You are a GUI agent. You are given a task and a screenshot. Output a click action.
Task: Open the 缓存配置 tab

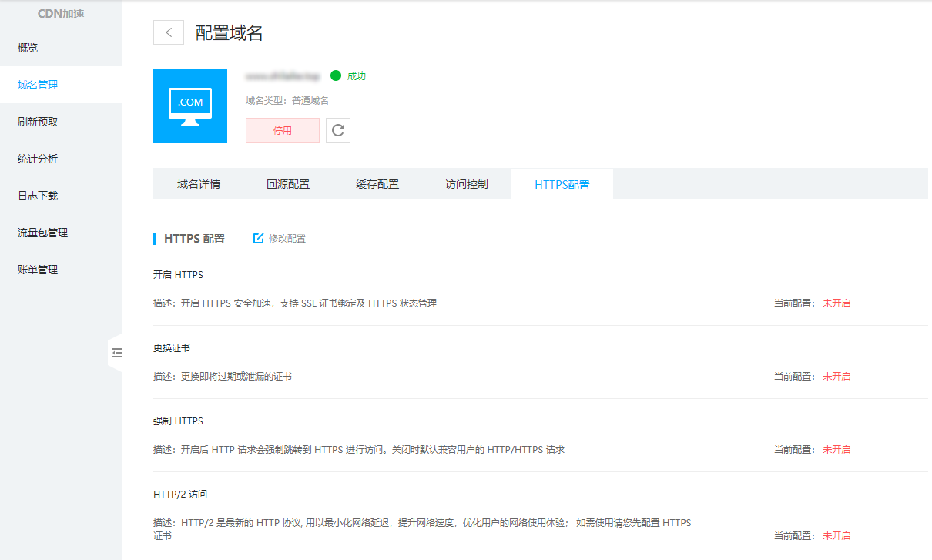[377, 184]
